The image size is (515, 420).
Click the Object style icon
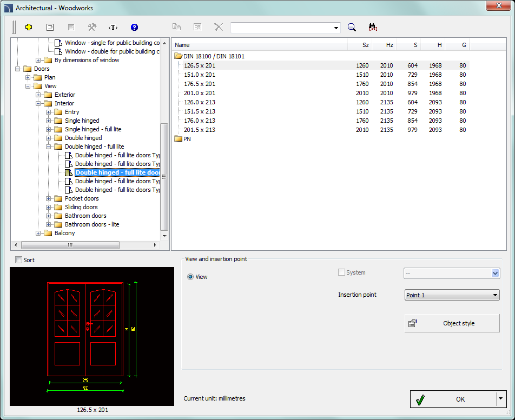413,324
